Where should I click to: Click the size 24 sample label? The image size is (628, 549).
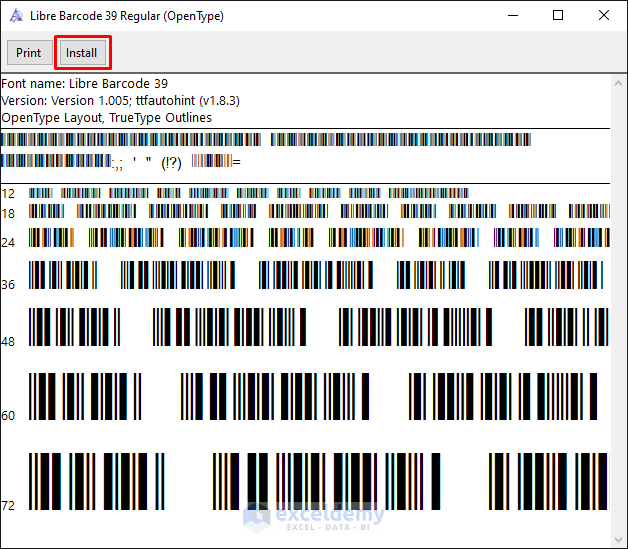[x=8, y=243]
